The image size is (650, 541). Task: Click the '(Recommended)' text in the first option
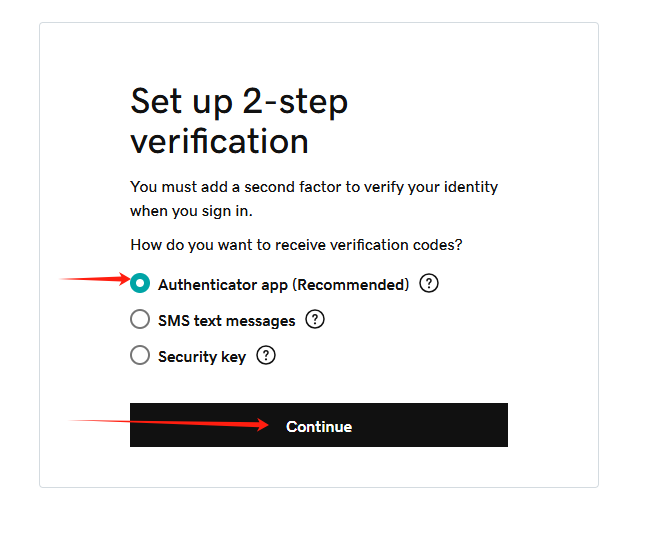351,285
